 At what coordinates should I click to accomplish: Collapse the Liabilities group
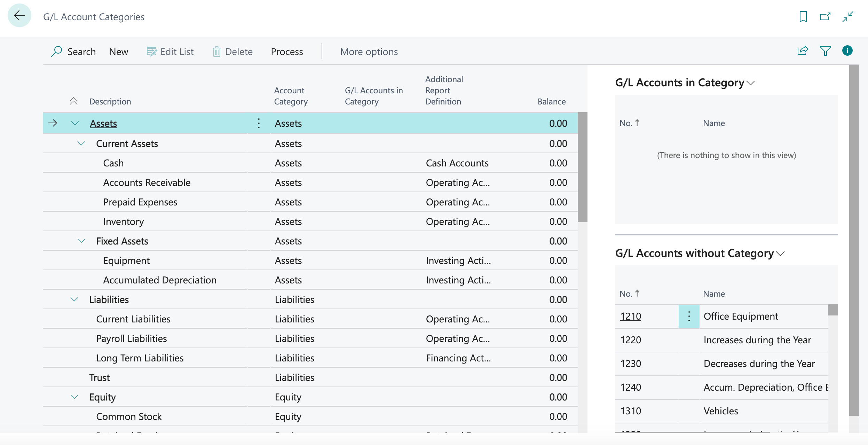tap(74, 299)
